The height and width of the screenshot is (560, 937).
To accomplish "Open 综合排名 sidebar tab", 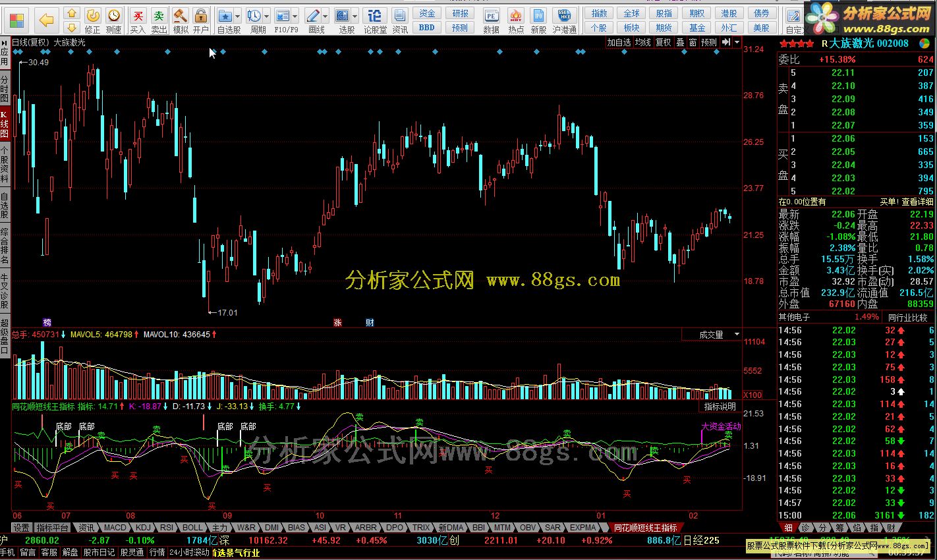I will pyautogui.click(x=5, y=246).
